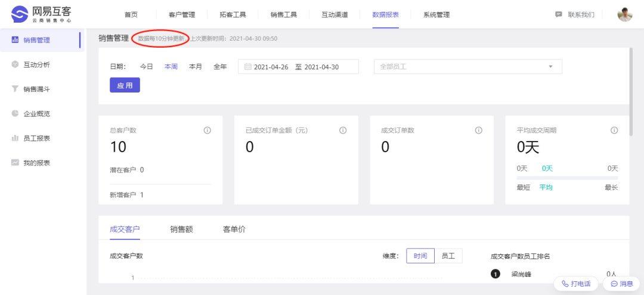Click end date 2021-04-30 field
The height and width of the screenshot is (295, 644).
(321, 67)
